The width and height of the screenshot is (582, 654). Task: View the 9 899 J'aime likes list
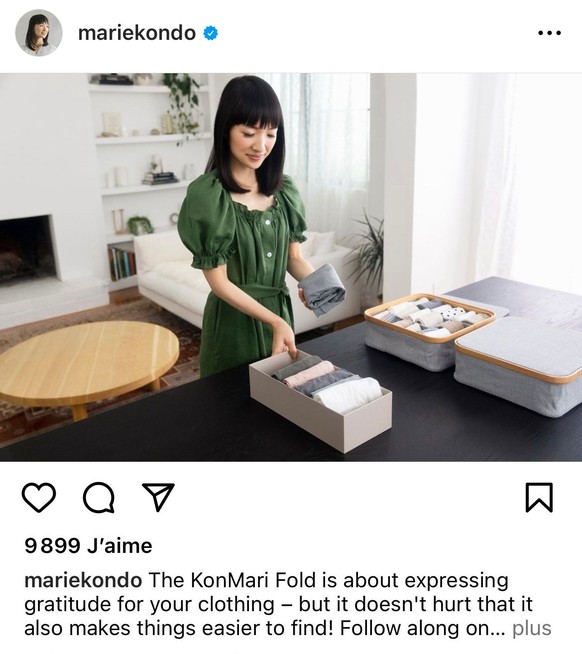pos(88,546)
